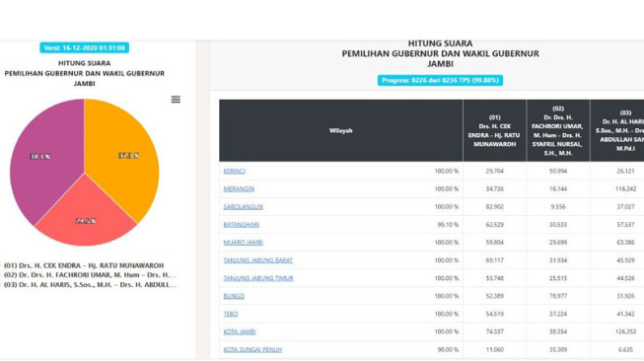Select cell 69.117 in TANJUNG JABUNG BARAT row
The image size is (644, 361).
coord(494,260)
